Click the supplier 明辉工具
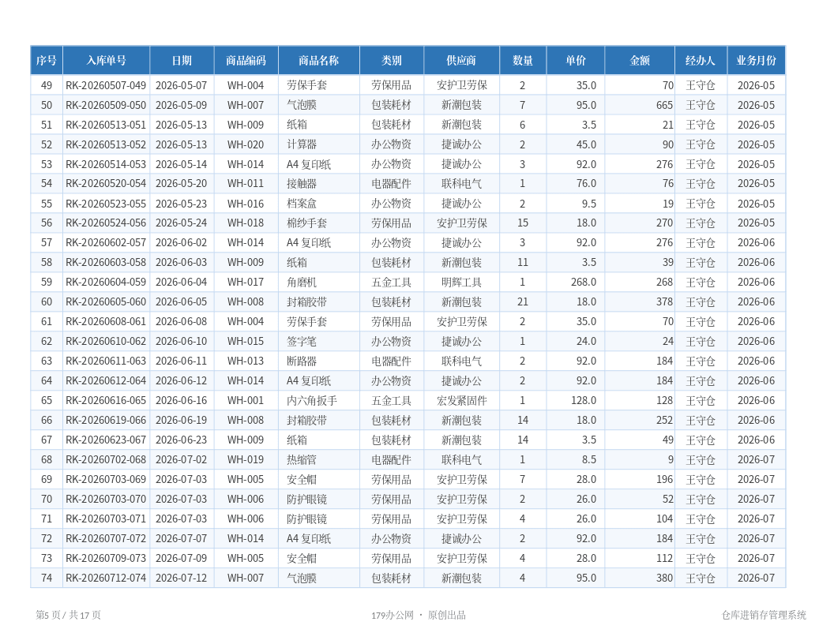This screenshot has width=834, height=644. point(462,283)
